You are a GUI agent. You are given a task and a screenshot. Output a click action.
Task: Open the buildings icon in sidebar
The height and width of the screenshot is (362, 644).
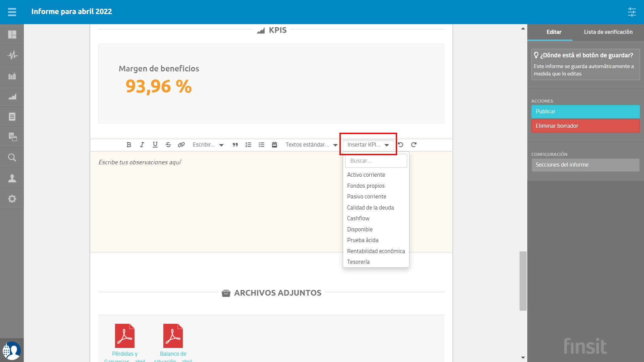[x=12, y=76]
